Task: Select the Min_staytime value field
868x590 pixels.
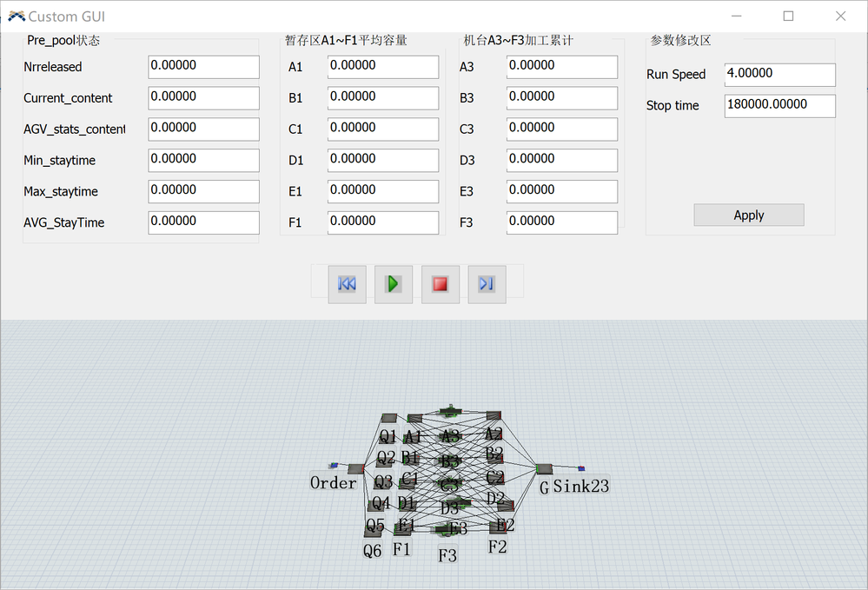Action: 203,160
